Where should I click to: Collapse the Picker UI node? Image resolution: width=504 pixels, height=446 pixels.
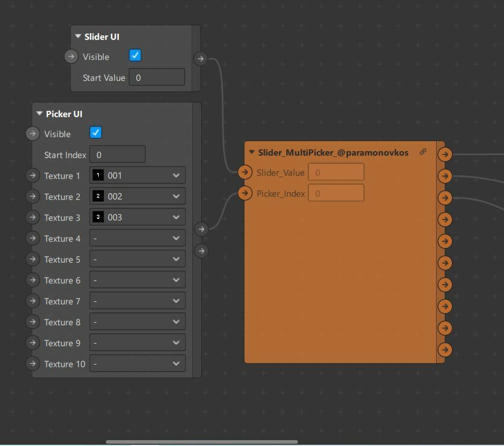click(39, 114)
